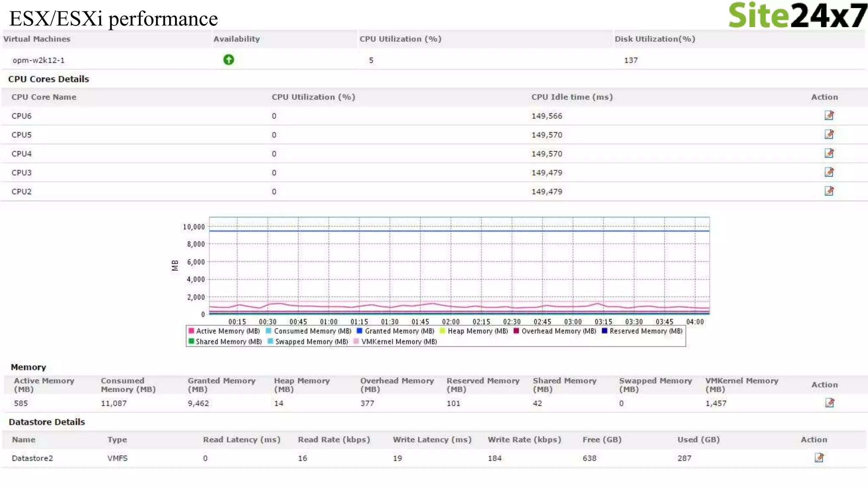Image resolution: width=868 pixels, height=488 pixels.
Task: Click the VMKernel Memory value 1,457
Action: coord(716,403)
